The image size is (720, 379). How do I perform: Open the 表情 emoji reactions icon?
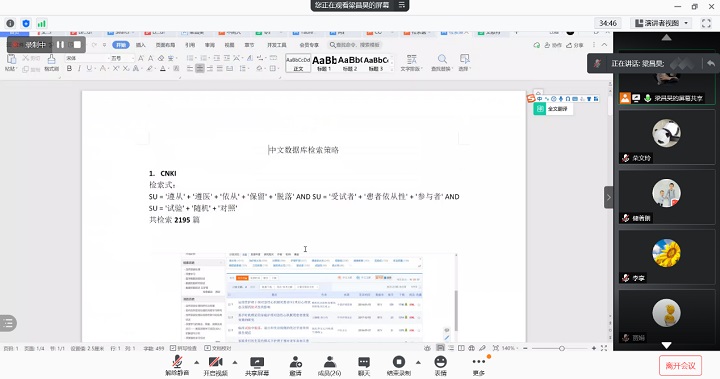[440, 366]
